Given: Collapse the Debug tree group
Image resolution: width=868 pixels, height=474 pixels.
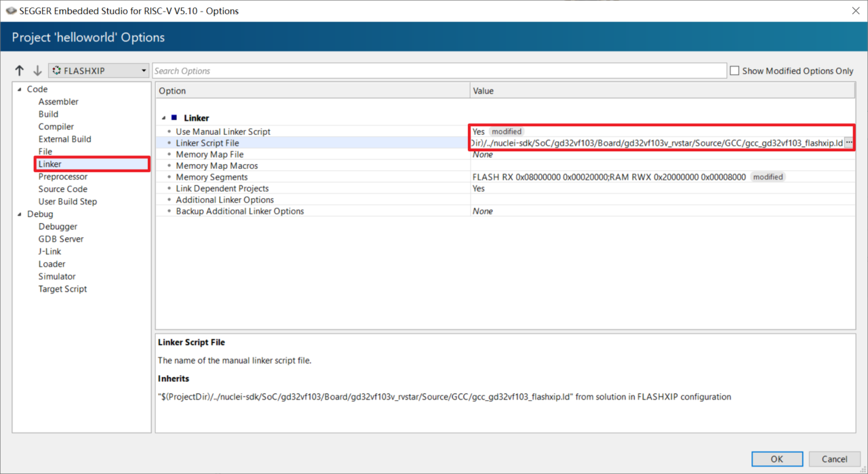Looking at the screenshot, I should (20, 214).
